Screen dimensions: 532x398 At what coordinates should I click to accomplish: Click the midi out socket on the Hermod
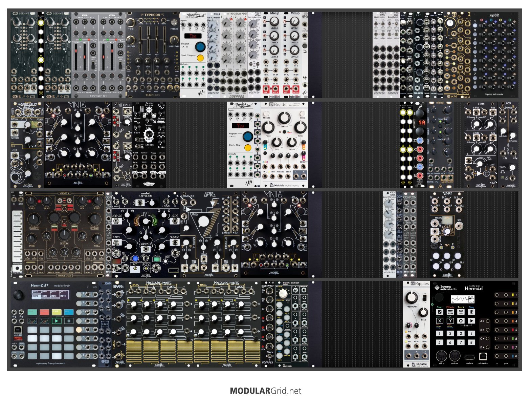click(455, 356)
